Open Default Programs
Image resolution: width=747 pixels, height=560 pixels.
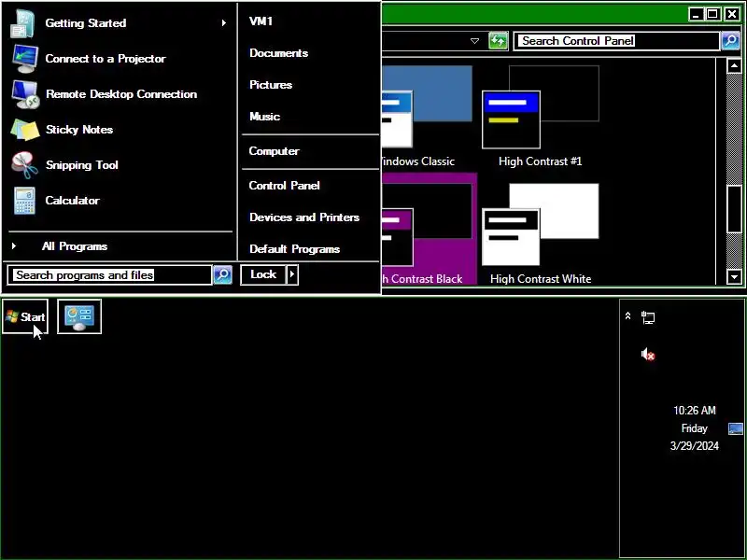click(x=294, y=249)
